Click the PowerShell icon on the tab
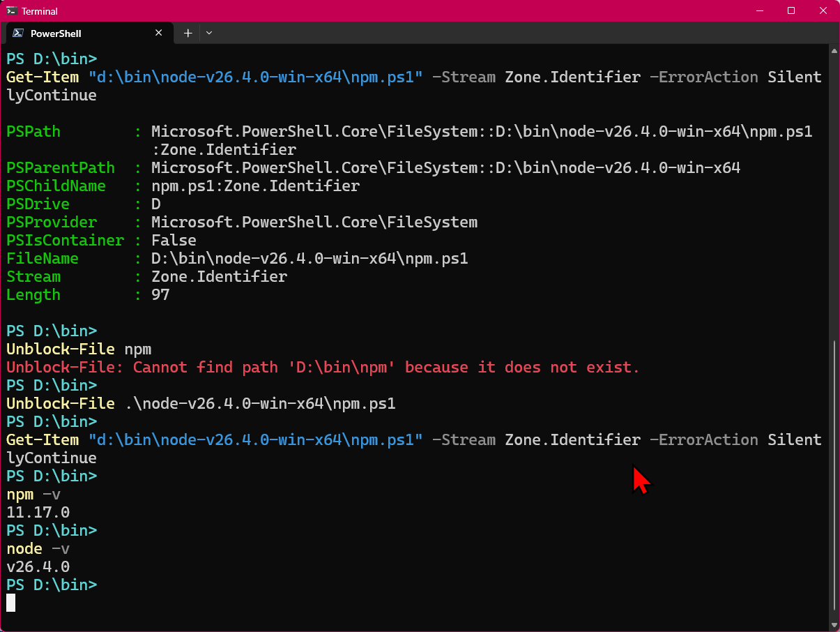The height and width of the screenshot is (632, 840). 17,33
